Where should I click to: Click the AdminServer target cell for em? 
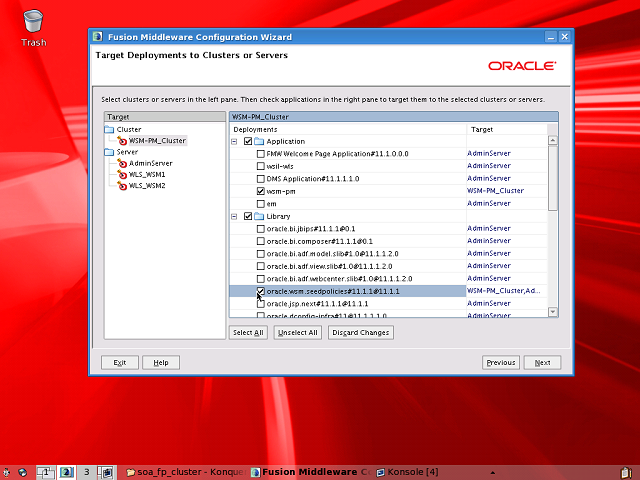click(x=507, y=203)
